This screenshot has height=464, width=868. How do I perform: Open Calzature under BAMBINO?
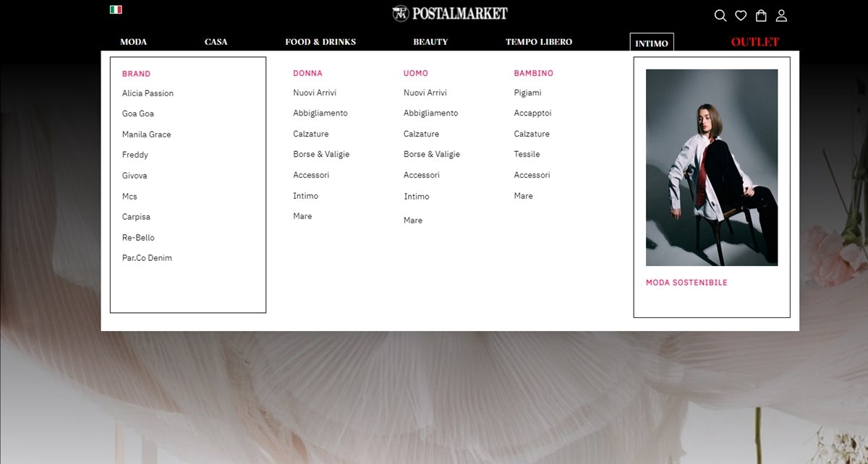(532, 134)
